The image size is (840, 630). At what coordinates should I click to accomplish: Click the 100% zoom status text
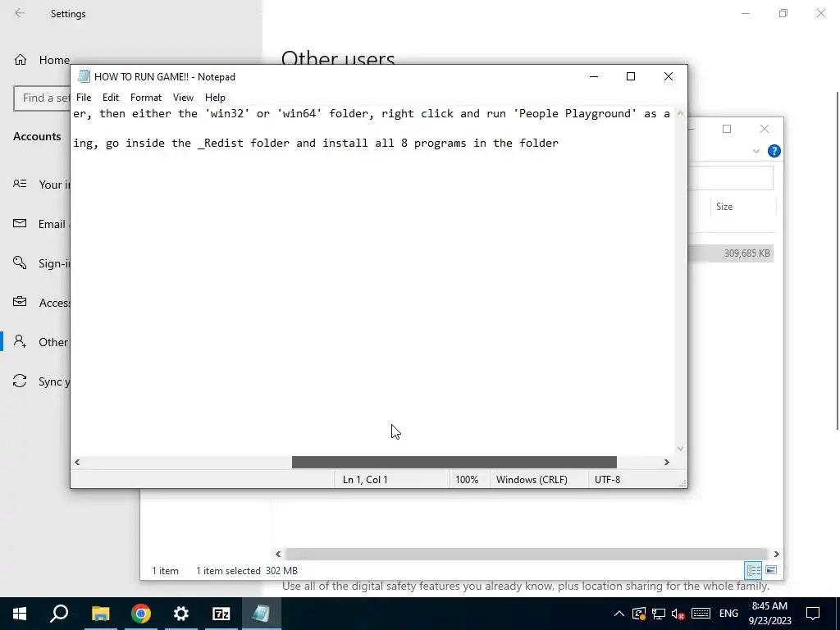467,479
